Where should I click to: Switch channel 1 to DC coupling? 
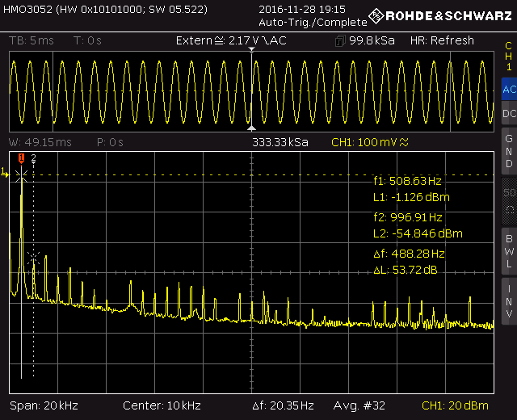[508, 114]
